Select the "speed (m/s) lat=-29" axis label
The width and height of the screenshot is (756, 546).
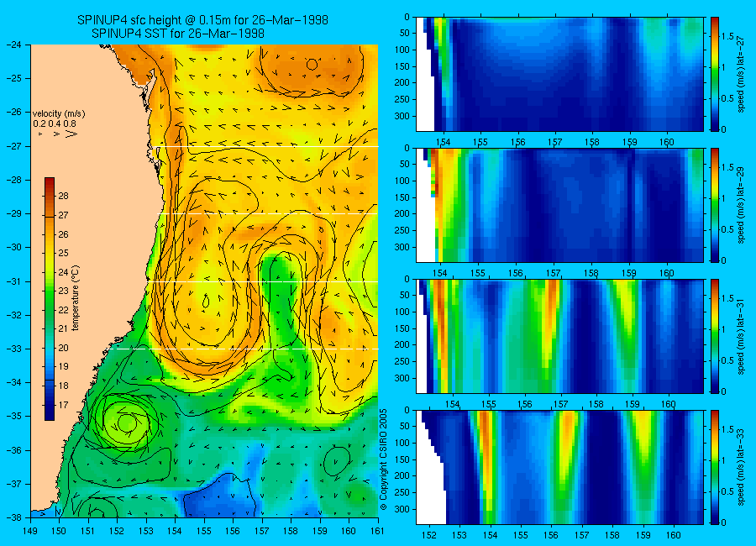741,205
